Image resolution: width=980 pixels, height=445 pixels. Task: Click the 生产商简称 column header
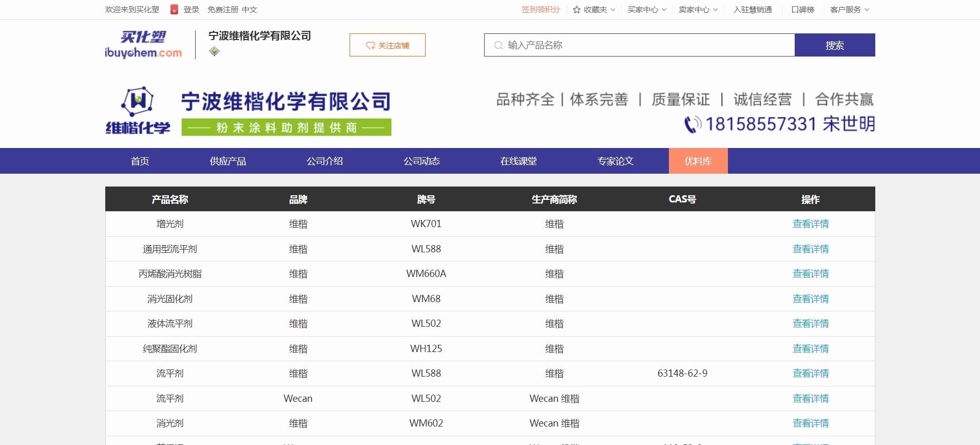[554, 199]
